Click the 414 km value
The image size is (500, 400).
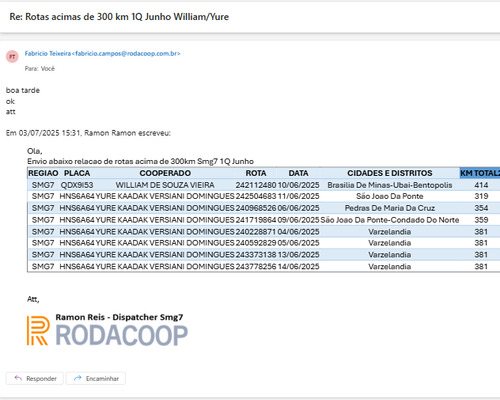[481, 185]
